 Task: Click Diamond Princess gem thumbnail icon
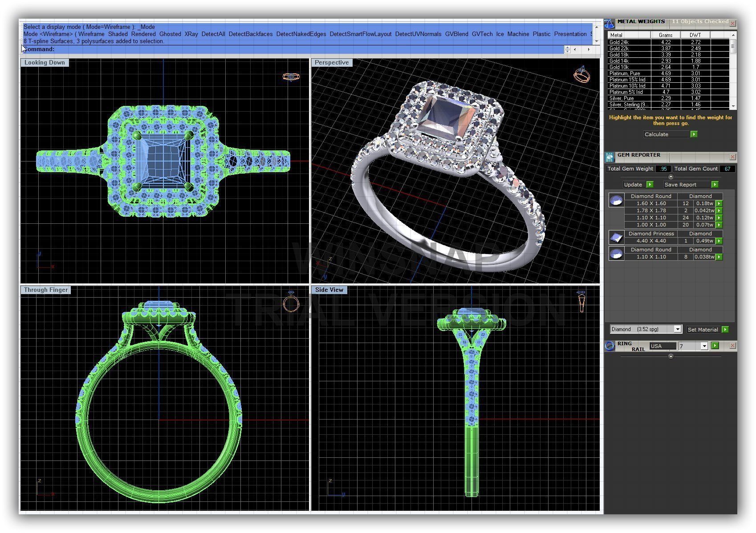(616, 237)
